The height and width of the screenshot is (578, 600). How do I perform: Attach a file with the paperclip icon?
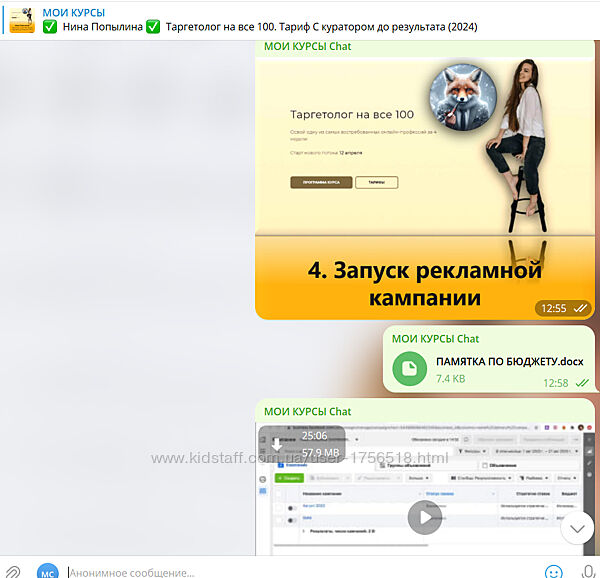14,571
